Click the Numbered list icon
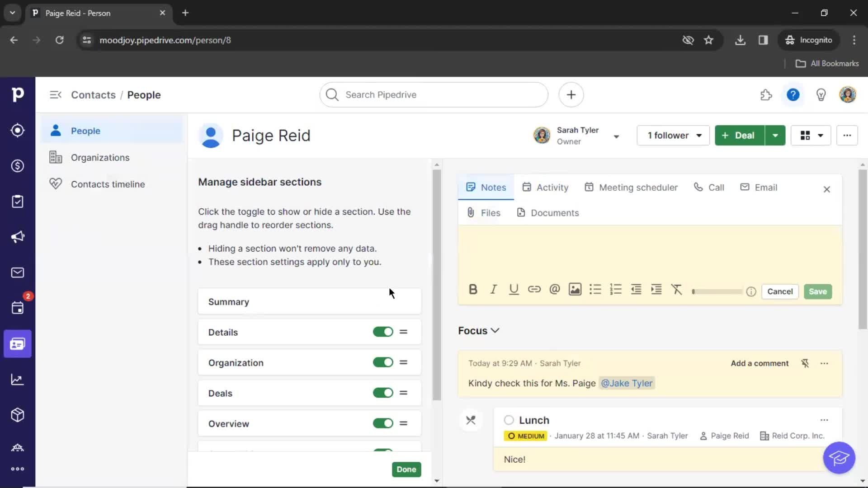The height and width of the screenshot is (488, 868). coord(616,290)
